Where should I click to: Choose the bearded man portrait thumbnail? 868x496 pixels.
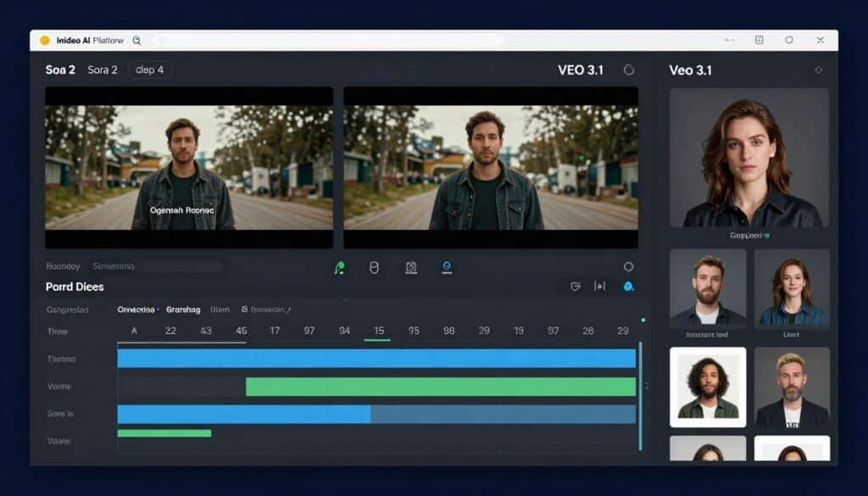(x=708, y=287)
